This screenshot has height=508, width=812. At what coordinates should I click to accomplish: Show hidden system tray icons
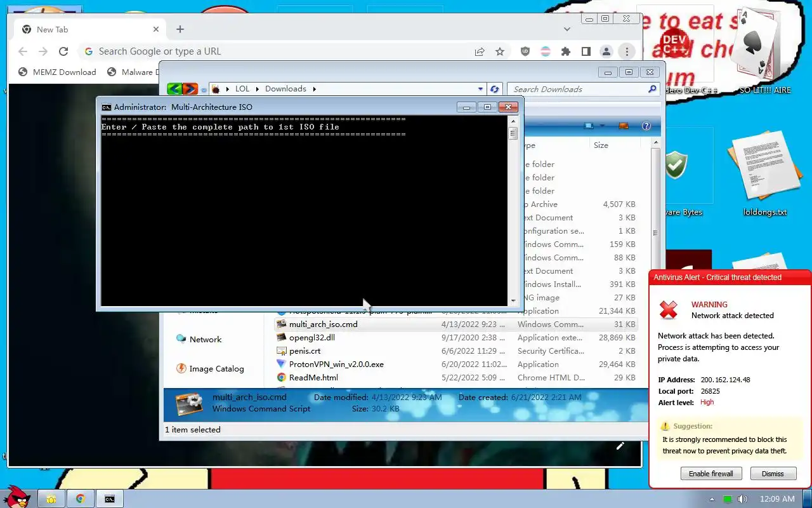[712, 499]
